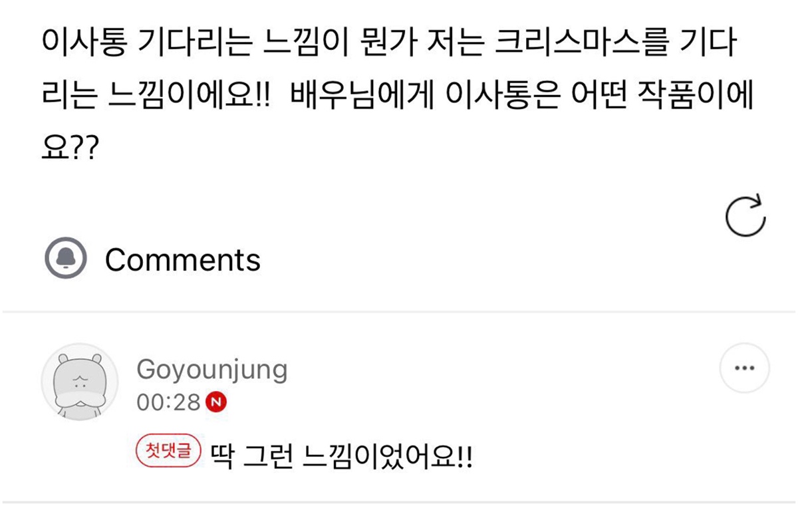Click the post's first line starting 이사통 기다리는
Viewport: 798px width, 532px height.
(x=389, y=47)
